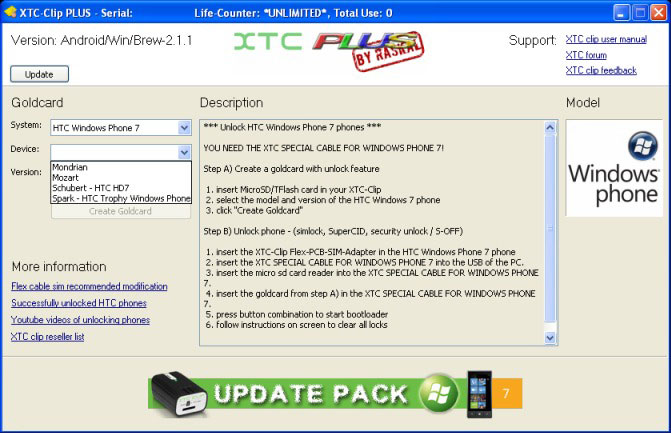Open Flex cable sim recommended modification link
Screen dimensions: 671x433
tap(89, 286)
